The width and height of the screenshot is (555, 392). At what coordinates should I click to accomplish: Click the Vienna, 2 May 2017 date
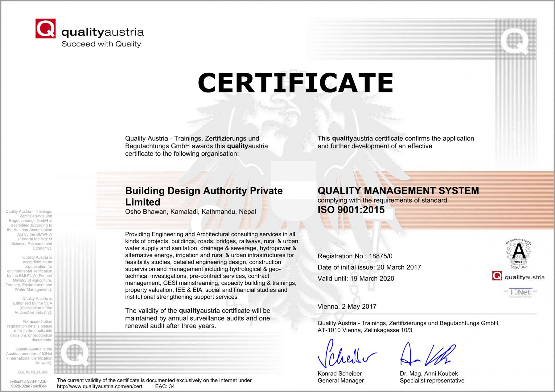(347, 307)
